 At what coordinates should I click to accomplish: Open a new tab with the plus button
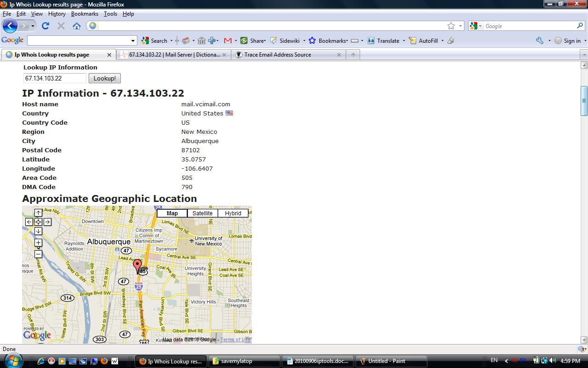pos(353,54)
